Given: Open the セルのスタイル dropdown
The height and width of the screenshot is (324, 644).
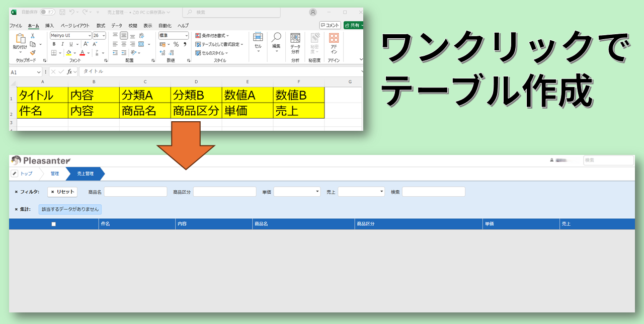Looking at the screenshot, I should point(211,53).
